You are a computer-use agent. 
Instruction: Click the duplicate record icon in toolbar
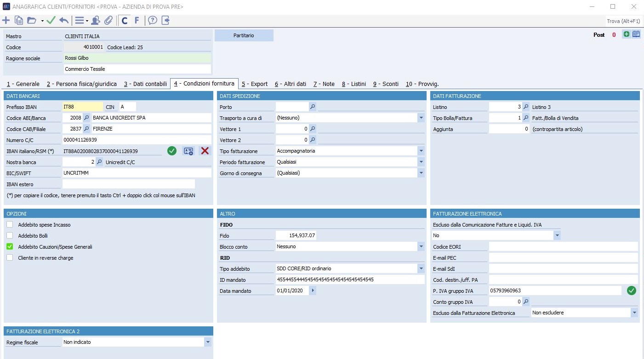click(x=19, y=20)
